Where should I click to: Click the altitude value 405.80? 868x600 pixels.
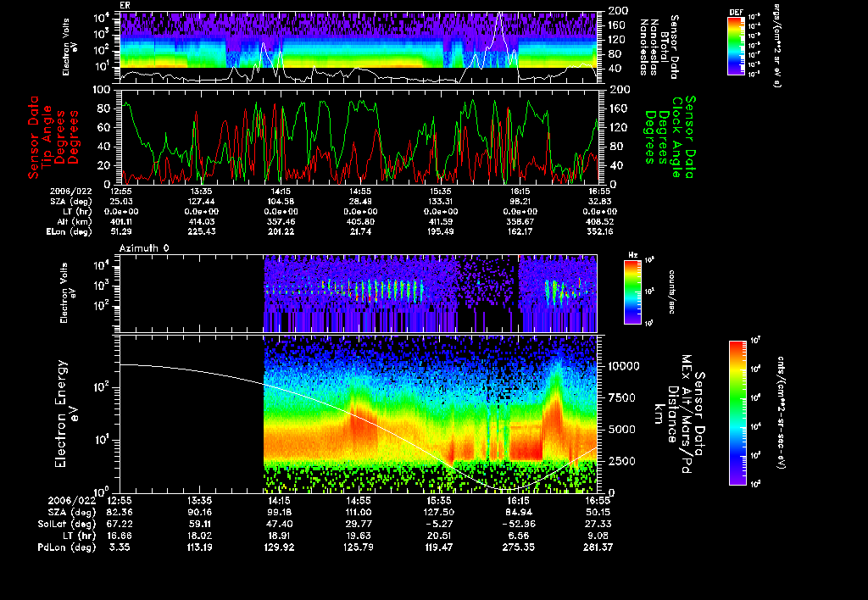point(361,222)
